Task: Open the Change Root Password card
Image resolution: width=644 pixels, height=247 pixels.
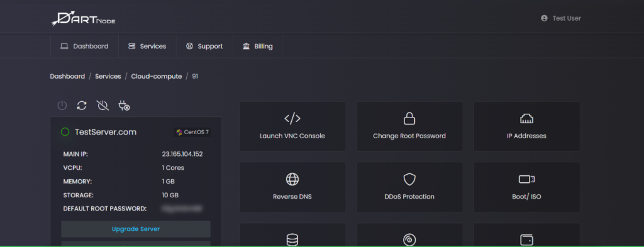Action: (x=409, y=126)
